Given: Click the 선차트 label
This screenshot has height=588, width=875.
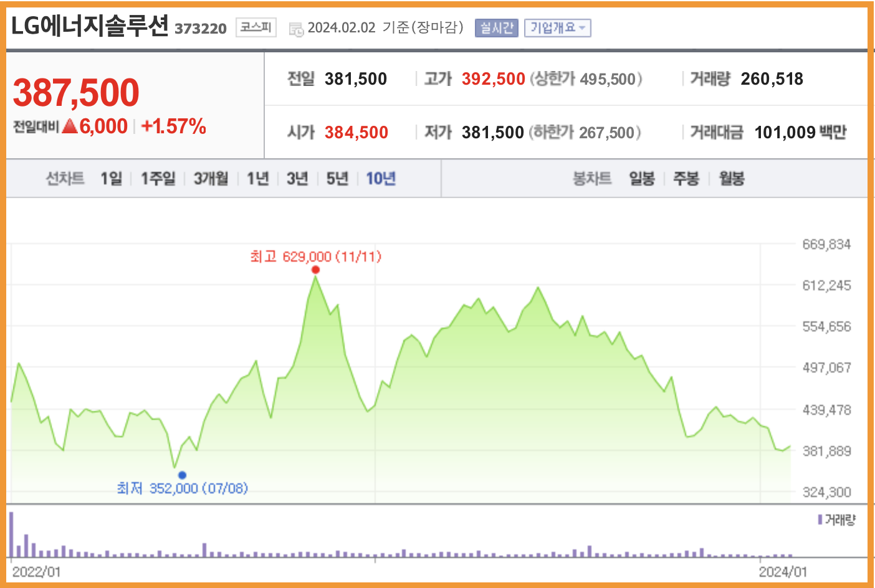Looking at the screenshot, I should tap(65, 179).
